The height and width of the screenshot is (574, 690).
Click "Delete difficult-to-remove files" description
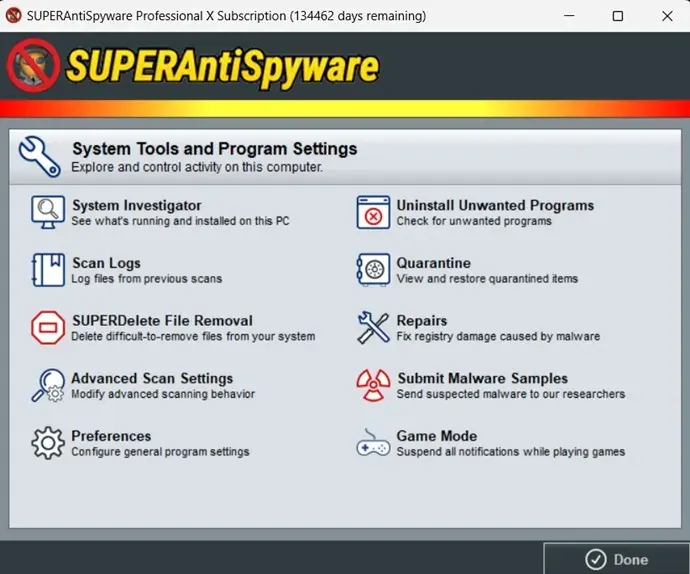click(193, 336)
